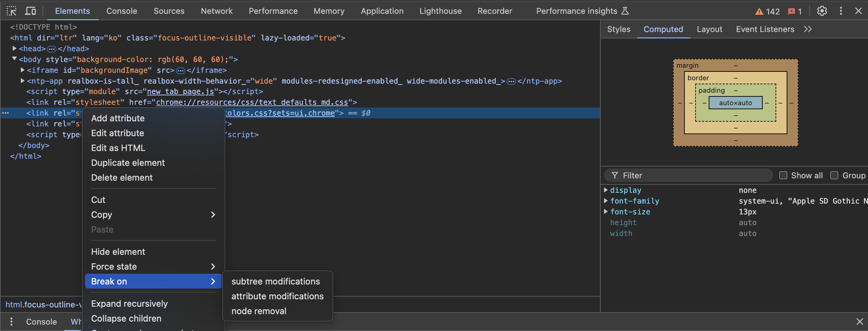Switch to the Layout sidebar tab

(709, 29)
